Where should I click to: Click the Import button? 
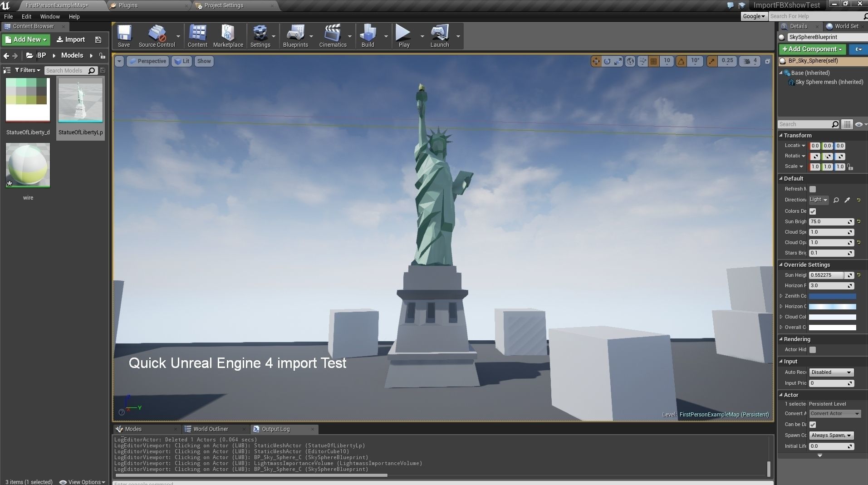[x=71, y=40]
